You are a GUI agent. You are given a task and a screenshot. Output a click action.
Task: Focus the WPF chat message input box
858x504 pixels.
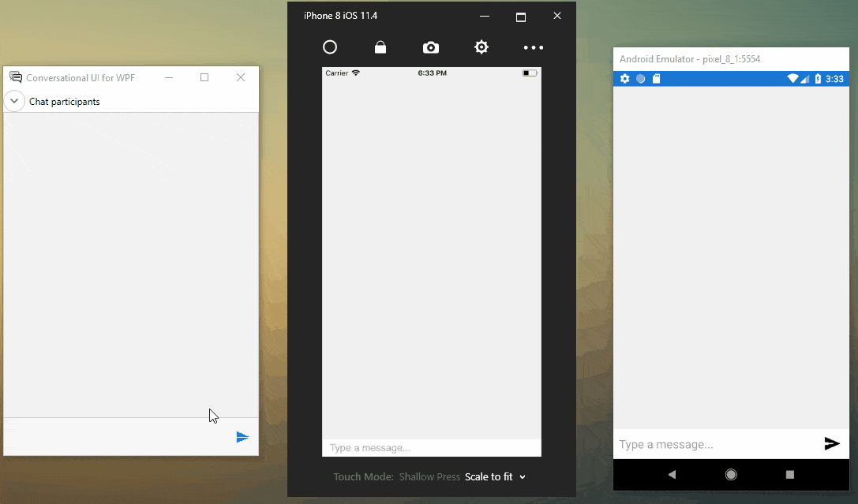[118, 437]
